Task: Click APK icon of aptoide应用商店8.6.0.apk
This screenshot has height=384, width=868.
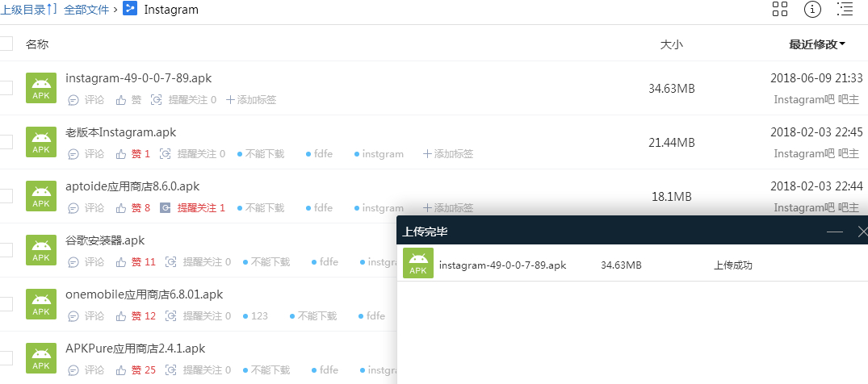Action: tap(41, 196)
